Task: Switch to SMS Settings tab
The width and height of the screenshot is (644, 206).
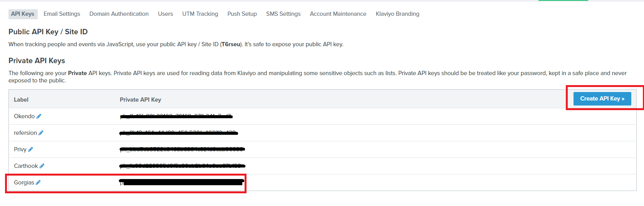Action: point(283,14)
